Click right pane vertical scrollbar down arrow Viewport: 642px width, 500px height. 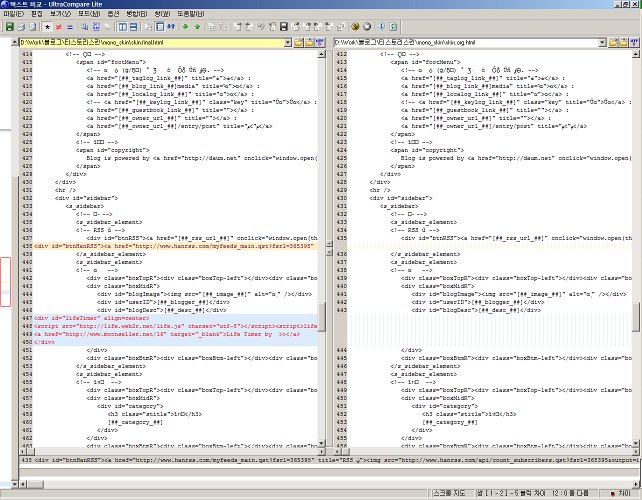tap(636, 443)
